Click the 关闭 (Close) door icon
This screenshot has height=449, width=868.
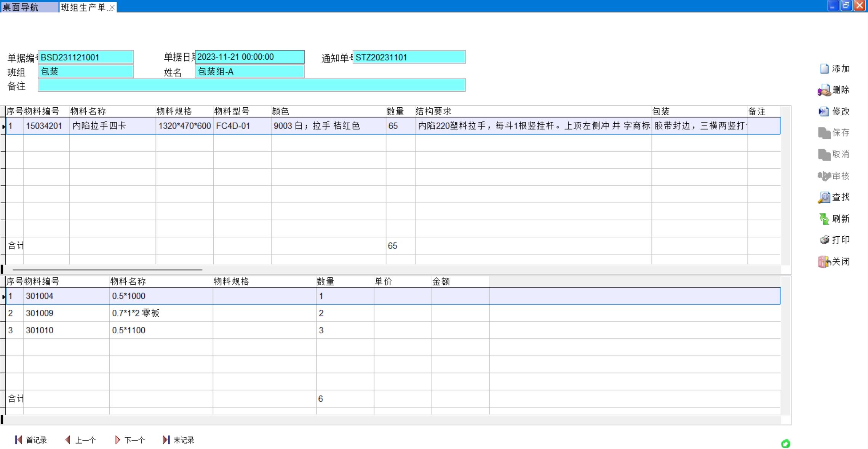tap(824, 262)
